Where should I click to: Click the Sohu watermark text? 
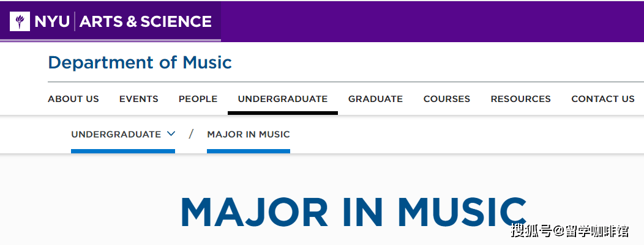click(x=570, y=231)
